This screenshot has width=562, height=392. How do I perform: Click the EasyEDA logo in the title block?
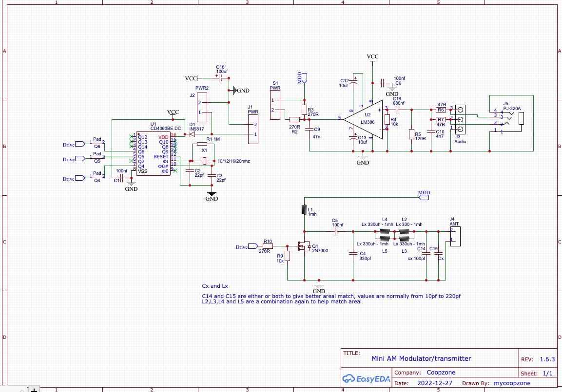pyautogui.click(x=366, y=378)
